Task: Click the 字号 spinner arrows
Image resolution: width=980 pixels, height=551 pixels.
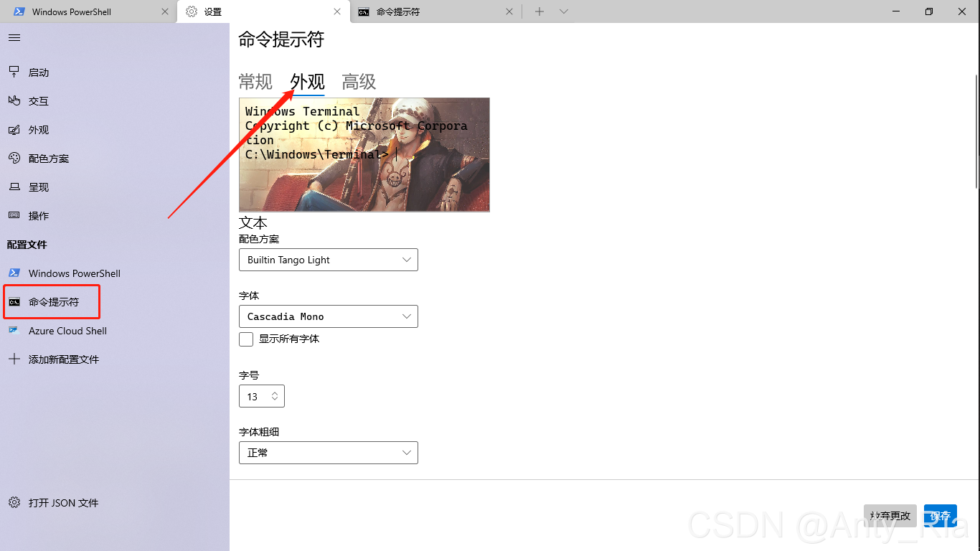Action: coord(275,396)
